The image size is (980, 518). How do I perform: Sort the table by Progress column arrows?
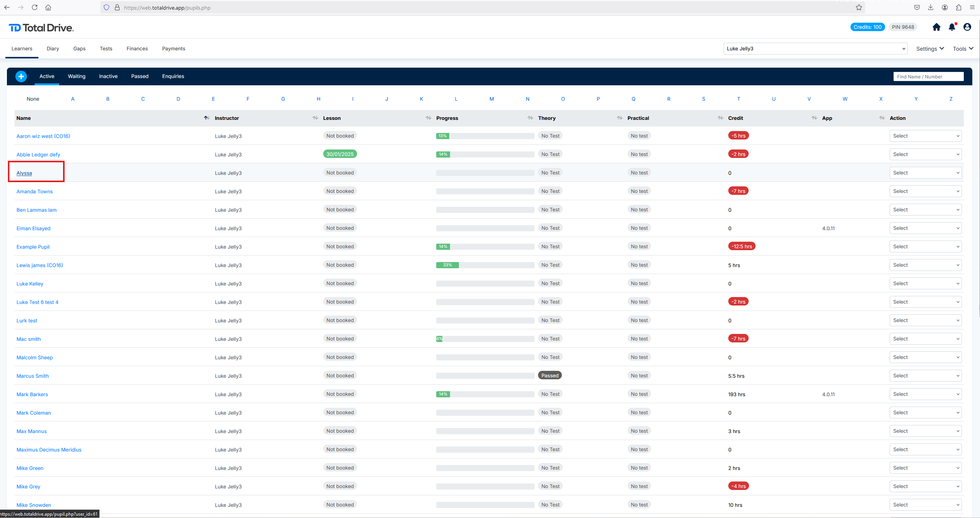(530, 118)
